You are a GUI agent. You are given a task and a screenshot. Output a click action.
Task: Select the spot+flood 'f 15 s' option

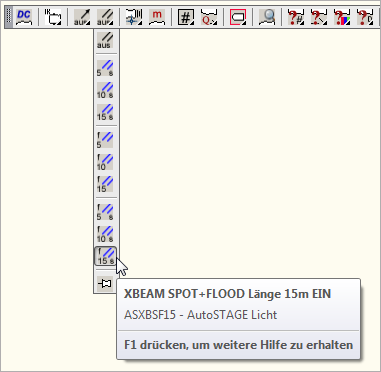click(x=106, y=256)
